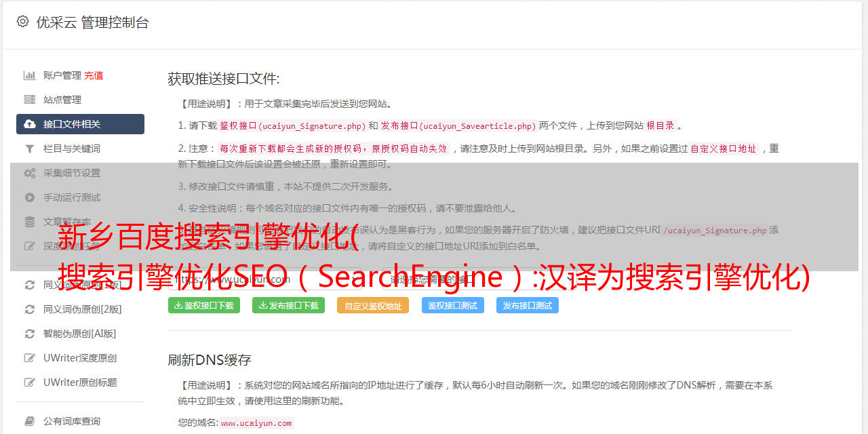
Task: Click the gear icon beside 优采云 管理控制台
Action: (22, 22)
